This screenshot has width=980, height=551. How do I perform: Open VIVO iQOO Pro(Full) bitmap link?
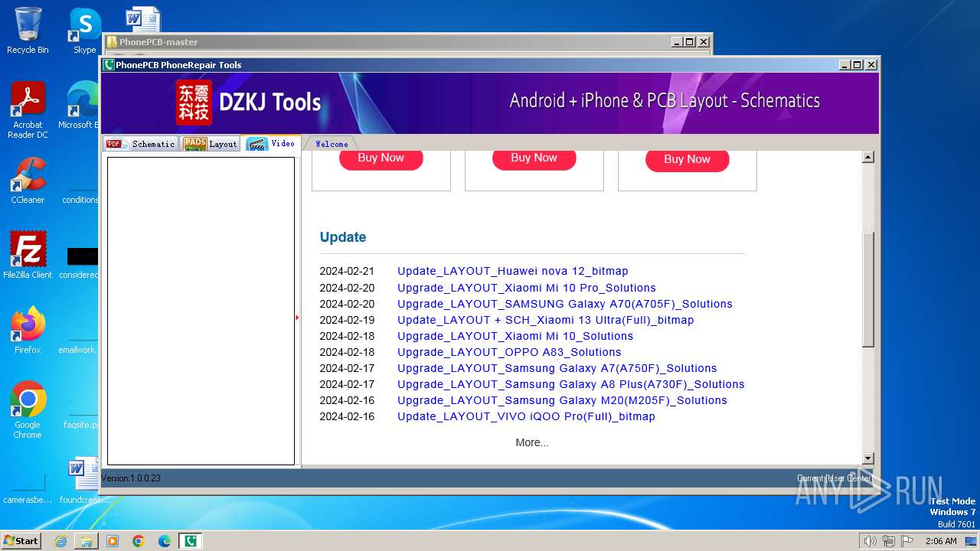[x=526, y=416]
